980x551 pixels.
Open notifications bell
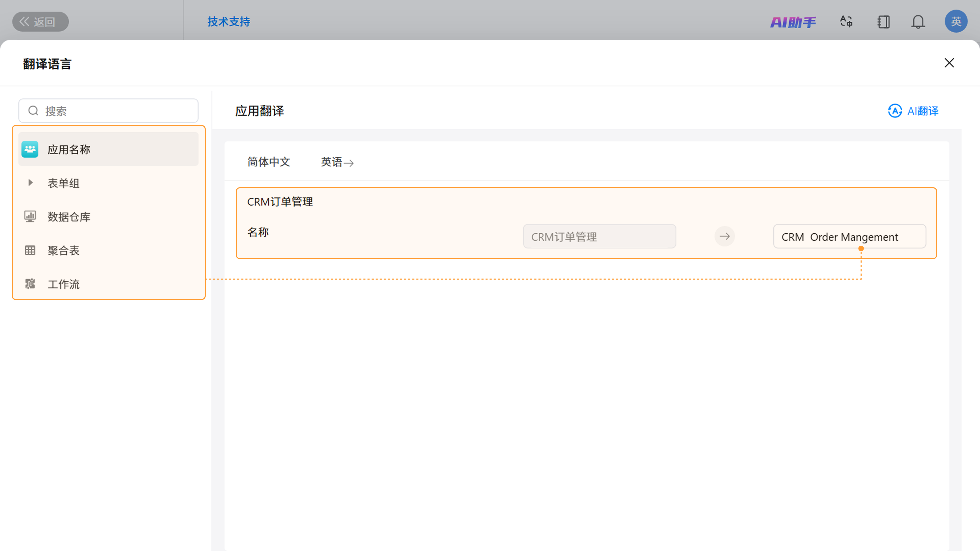[x=918, y=22]
